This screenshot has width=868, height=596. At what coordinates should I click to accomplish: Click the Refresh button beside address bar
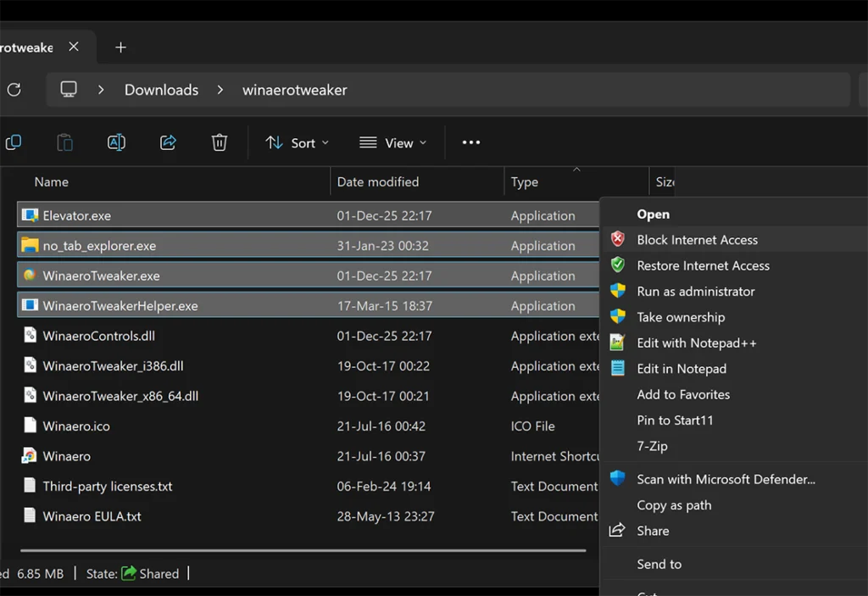14,90
